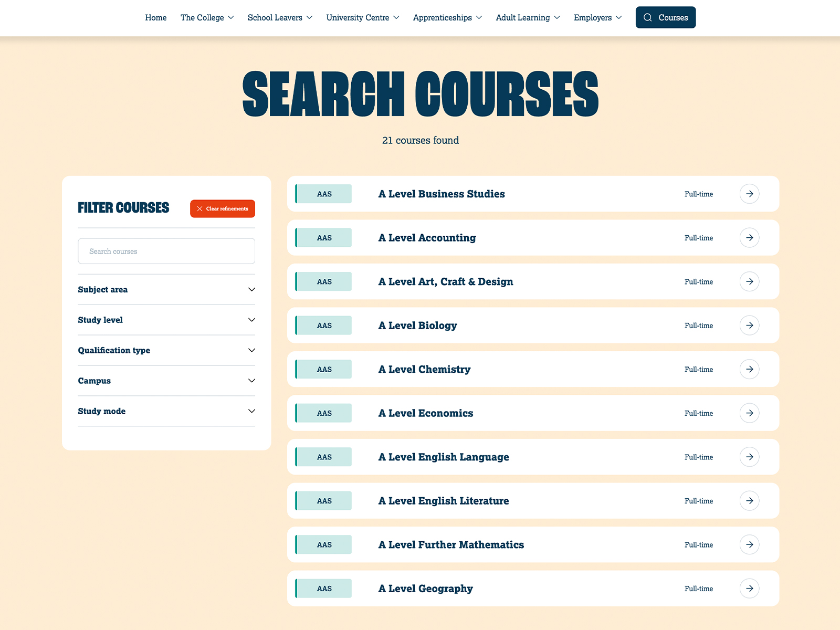840x630 pixels.
Task: Open the Apprenticeships navigation menu
Action: (447, 18)
